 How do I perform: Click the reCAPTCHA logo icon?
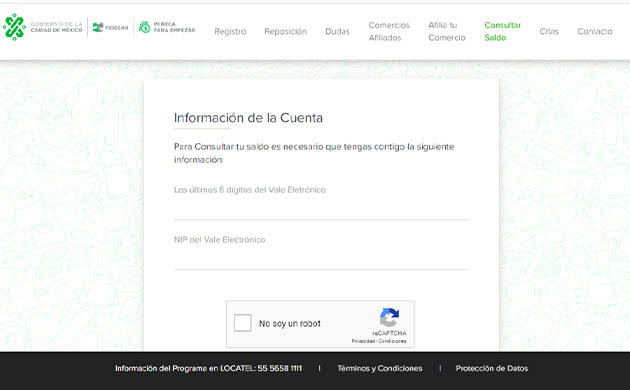(389, 317)
